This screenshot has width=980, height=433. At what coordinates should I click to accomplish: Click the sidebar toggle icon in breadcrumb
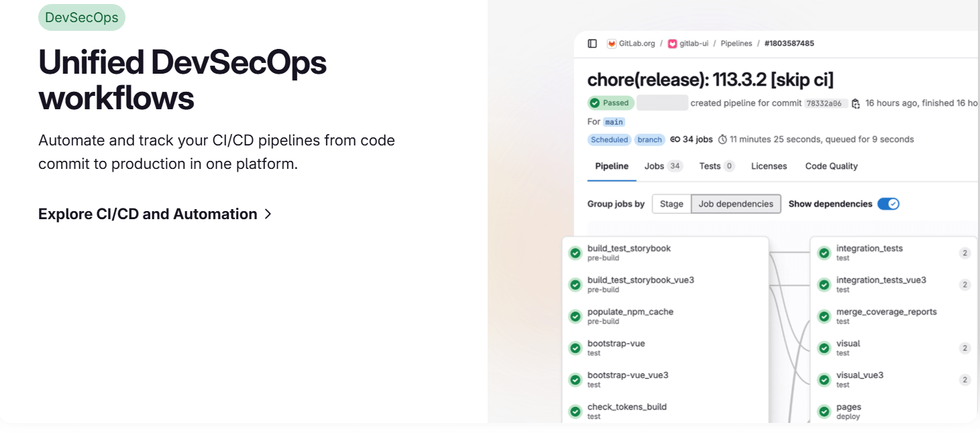(x=592, y=44)
